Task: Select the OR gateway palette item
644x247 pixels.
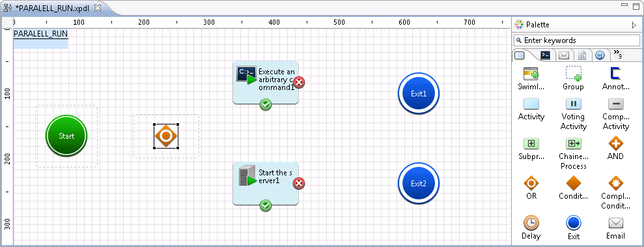Action: tap(531, 188)
